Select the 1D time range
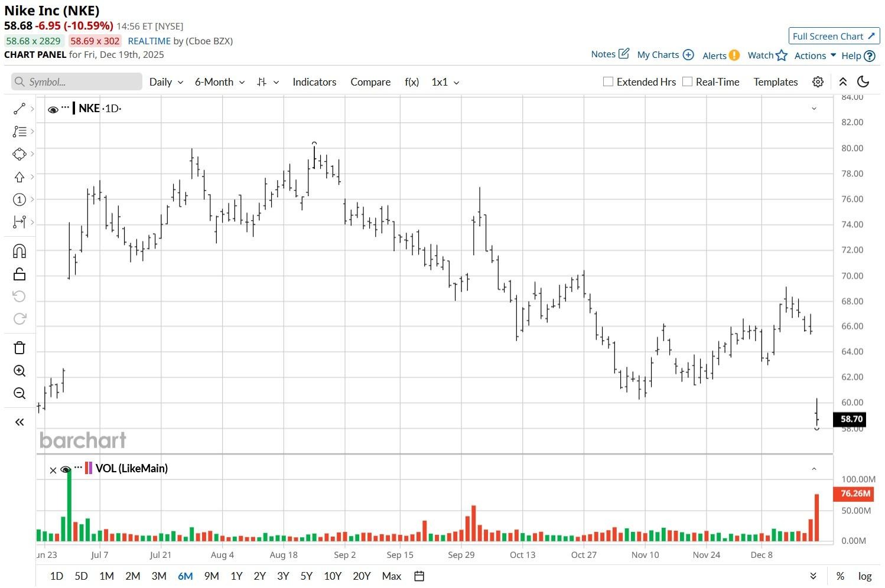Viewport: 885px width, 588px height. 57,576
